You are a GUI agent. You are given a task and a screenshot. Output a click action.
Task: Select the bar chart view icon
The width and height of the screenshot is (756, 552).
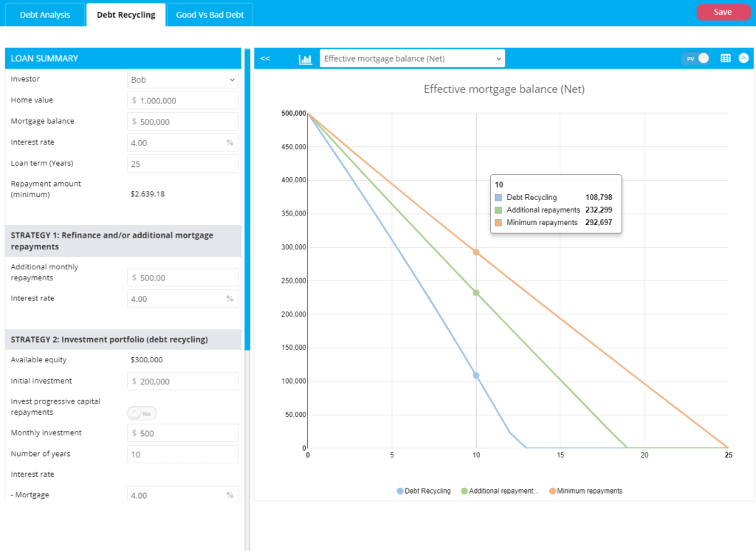tap(306, 58)
